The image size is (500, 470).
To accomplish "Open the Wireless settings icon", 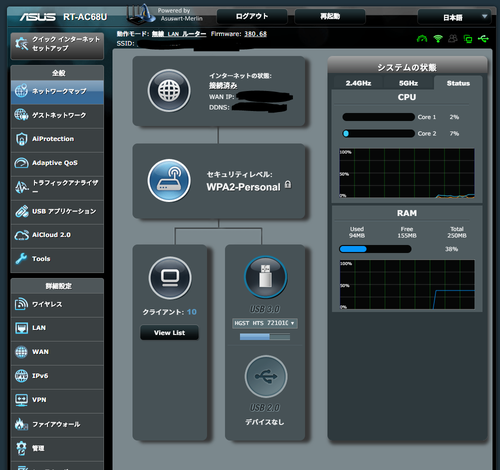I will coord(21,304).
